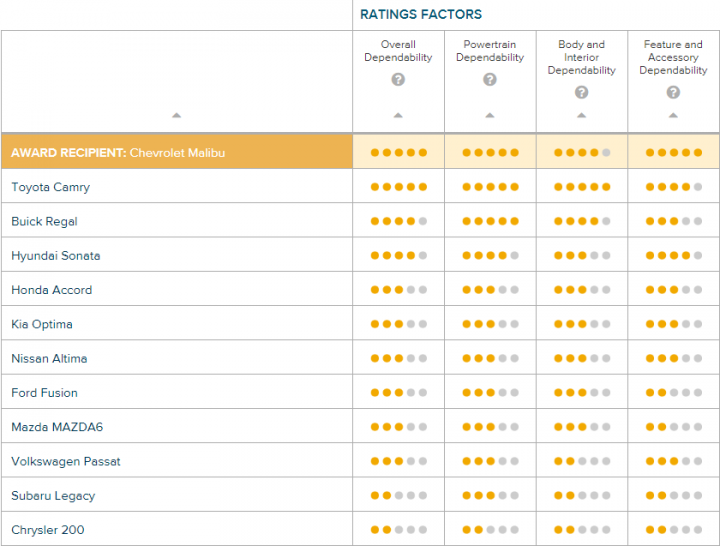Click the RATINGS FACTORS heading
Viewport: 720px width, 546px height.
click(x=421, y=14)
